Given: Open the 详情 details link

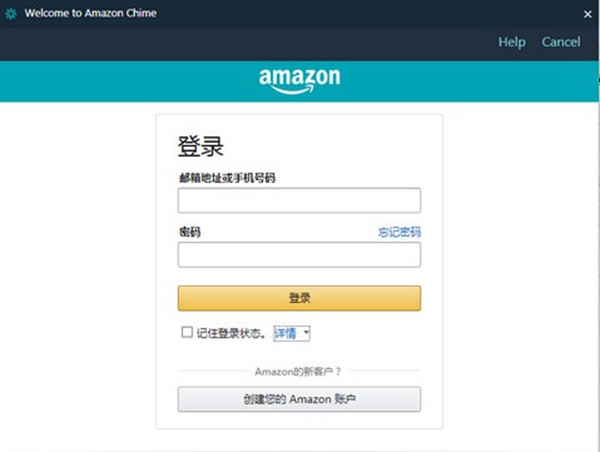Looking at the screenshot, I should (x=285, y=333).
